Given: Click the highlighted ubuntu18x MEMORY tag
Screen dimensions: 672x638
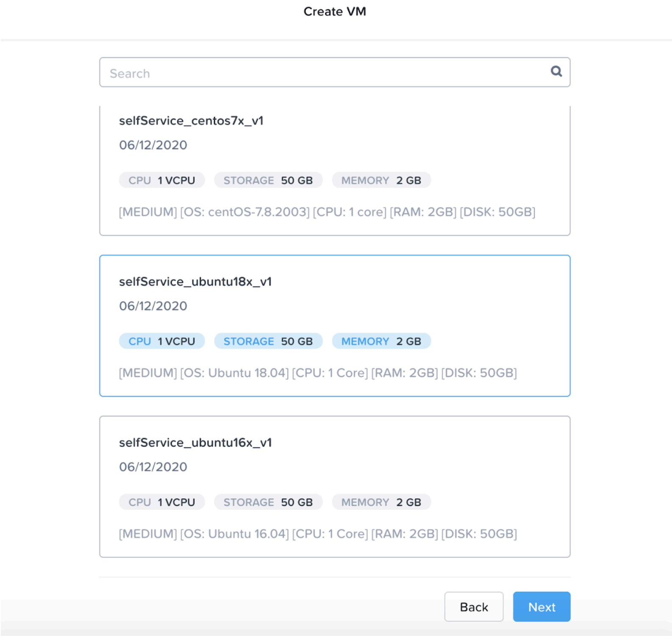Looking at the screenshot, I should pos(381,341).
